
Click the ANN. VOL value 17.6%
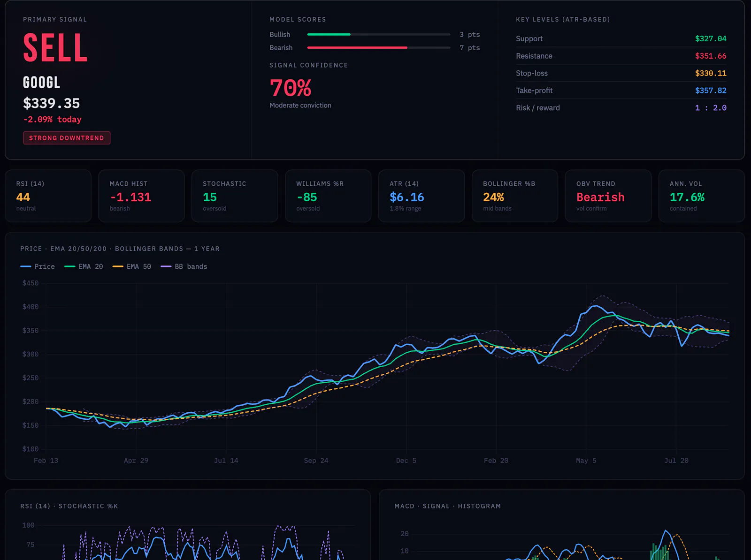[x=687, y=197]
